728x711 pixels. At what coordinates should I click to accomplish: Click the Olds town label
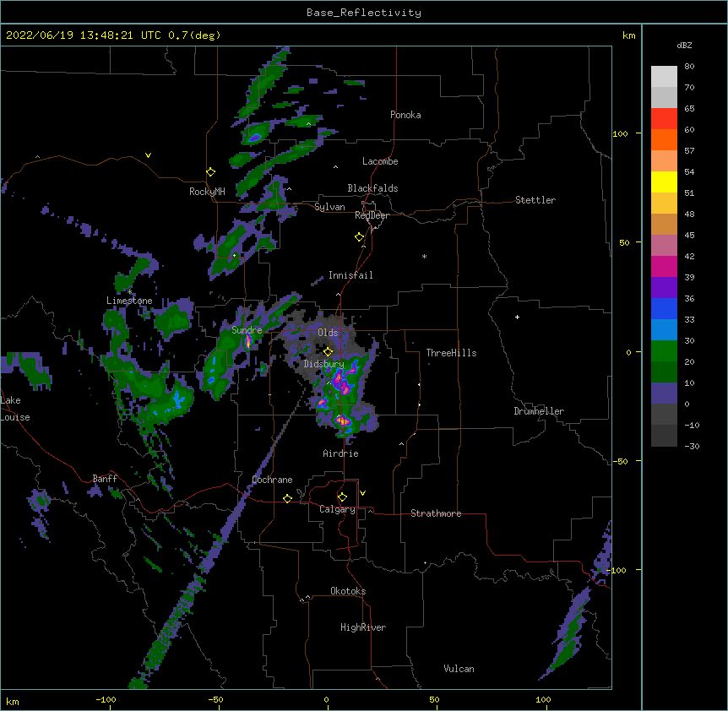(x=328, y=333)
